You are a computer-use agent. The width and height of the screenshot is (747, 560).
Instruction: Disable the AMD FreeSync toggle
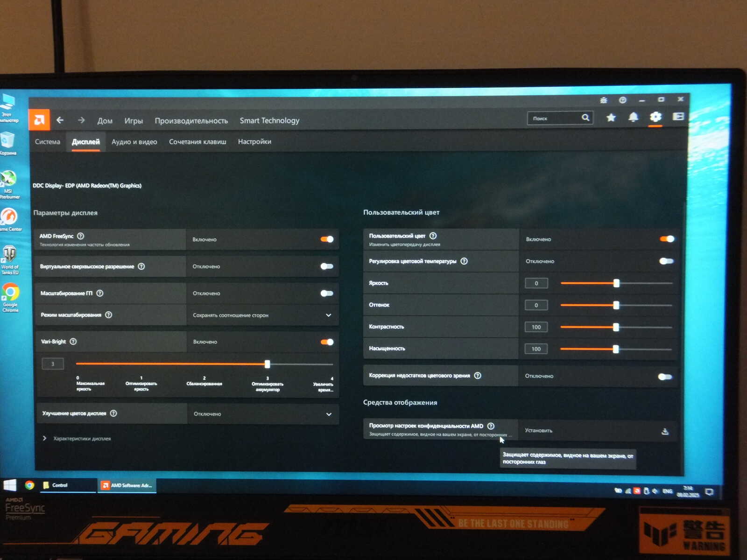coord(327,239)
